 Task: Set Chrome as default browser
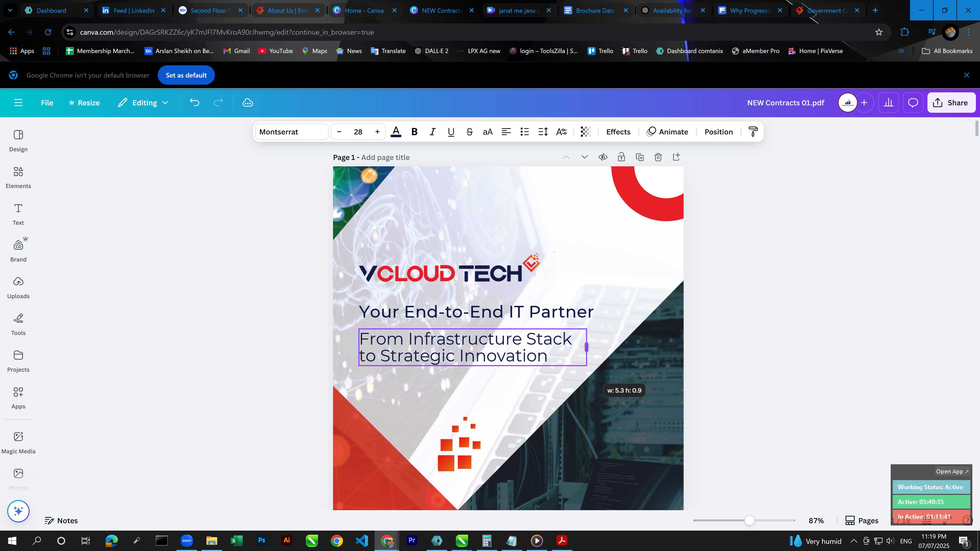tap(186, 75)
